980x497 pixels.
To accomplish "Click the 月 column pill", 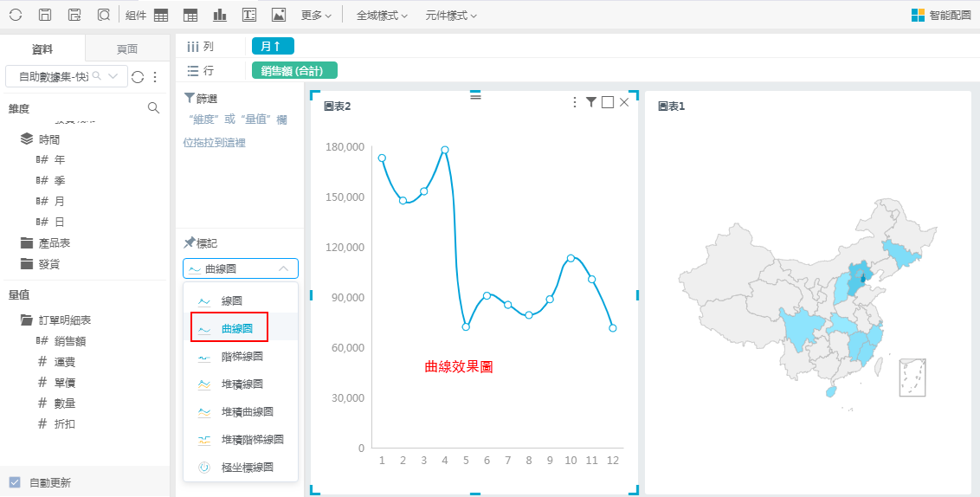I will tap(273, 47).
